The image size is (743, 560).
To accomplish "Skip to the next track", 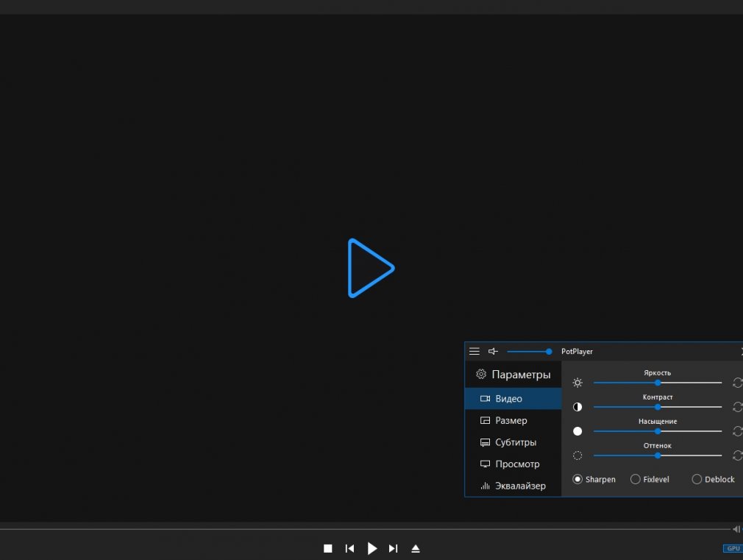I will pyautogui.click(x=394, y=549).
